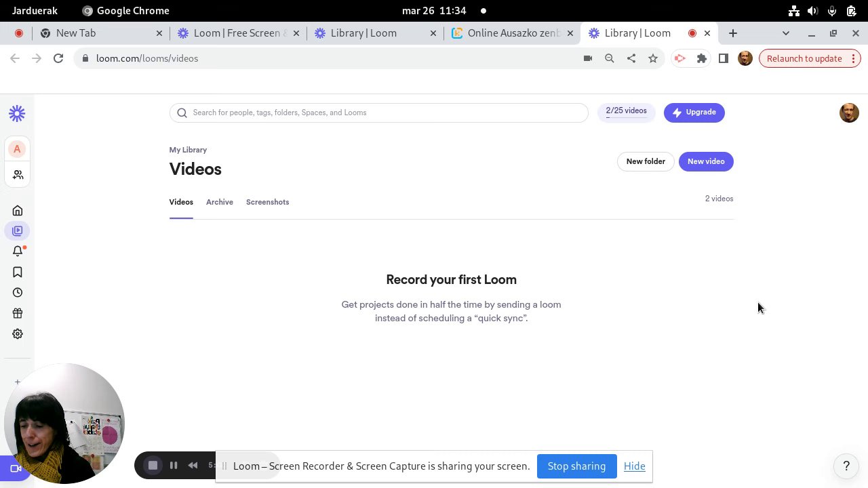Open the user profile avatar in Loom
Viewport: 868px width, 488px height.
click(x=849, y=113)
